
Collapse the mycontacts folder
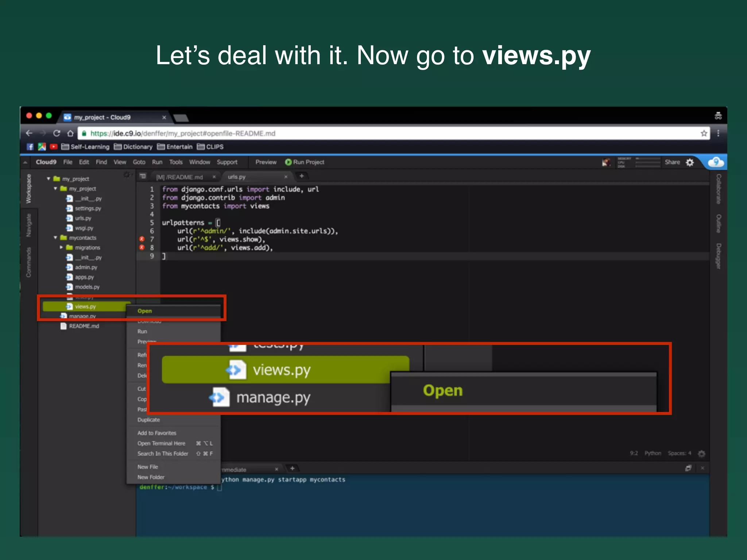pyautogui.click(x=55, y=238)
